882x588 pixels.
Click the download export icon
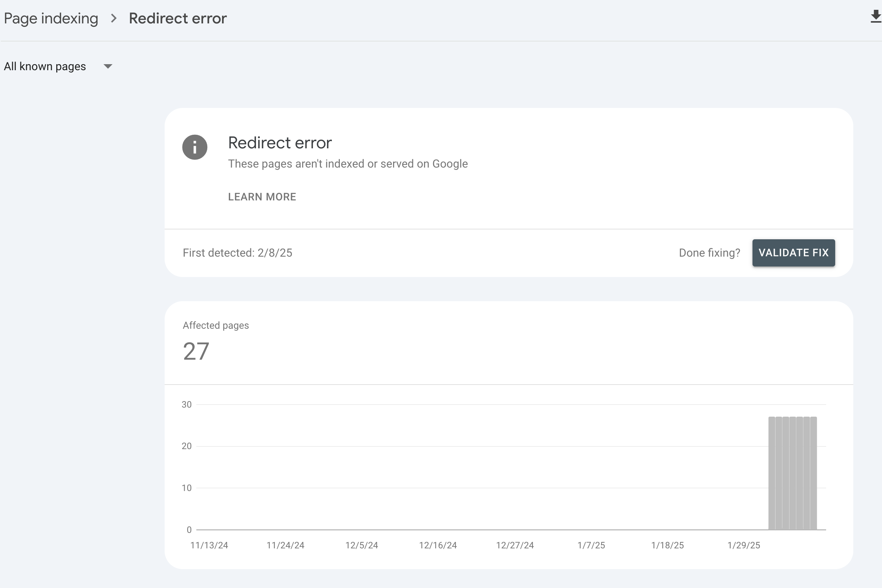click(x=875, y=17)
